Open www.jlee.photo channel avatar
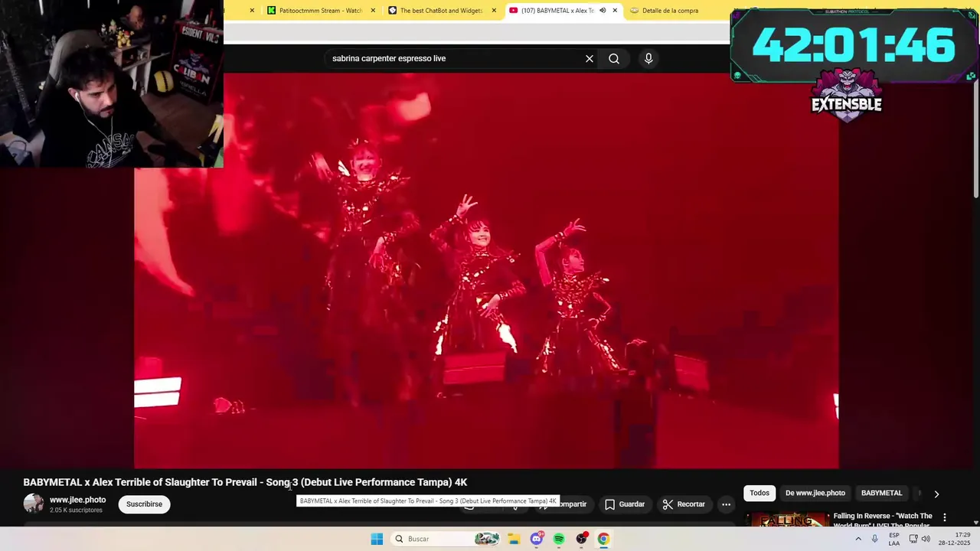The width and height of the screenshot is (980, 551). click(x=34, y=504)
